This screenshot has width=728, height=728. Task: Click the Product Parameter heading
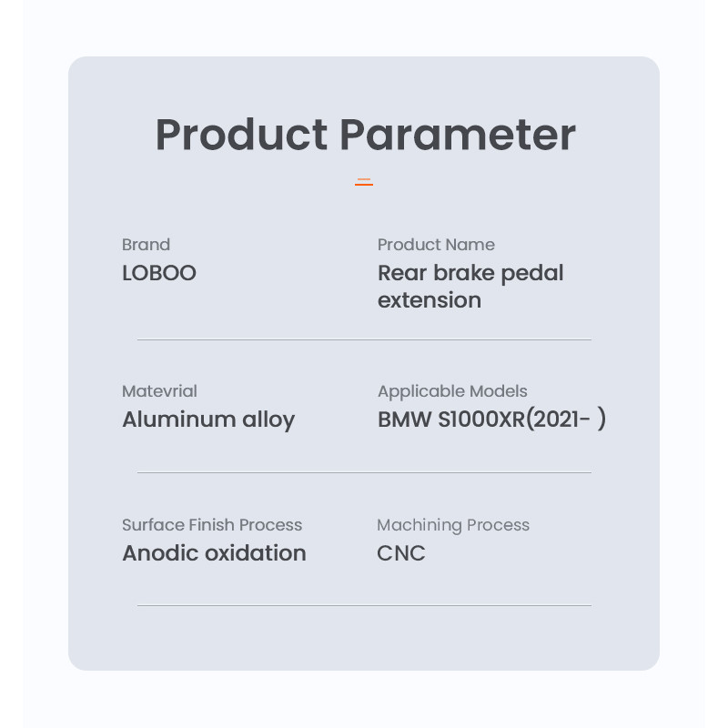pos(366,135)
